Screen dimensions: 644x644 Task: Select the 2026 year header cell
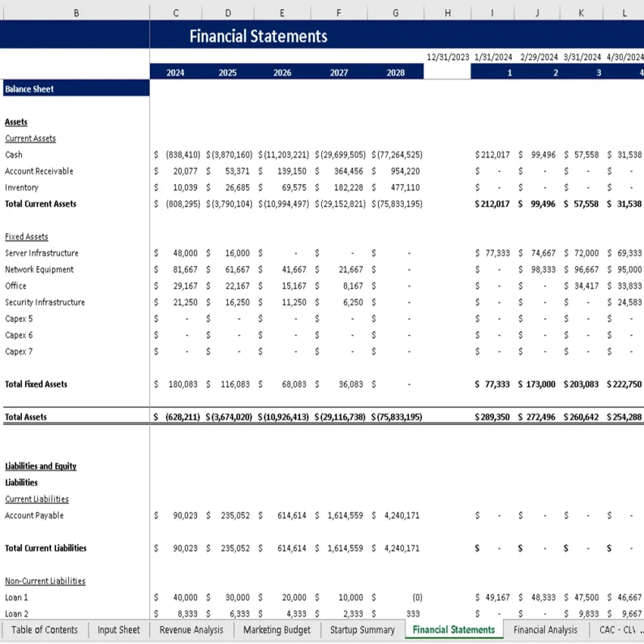[x=282, y=73]
